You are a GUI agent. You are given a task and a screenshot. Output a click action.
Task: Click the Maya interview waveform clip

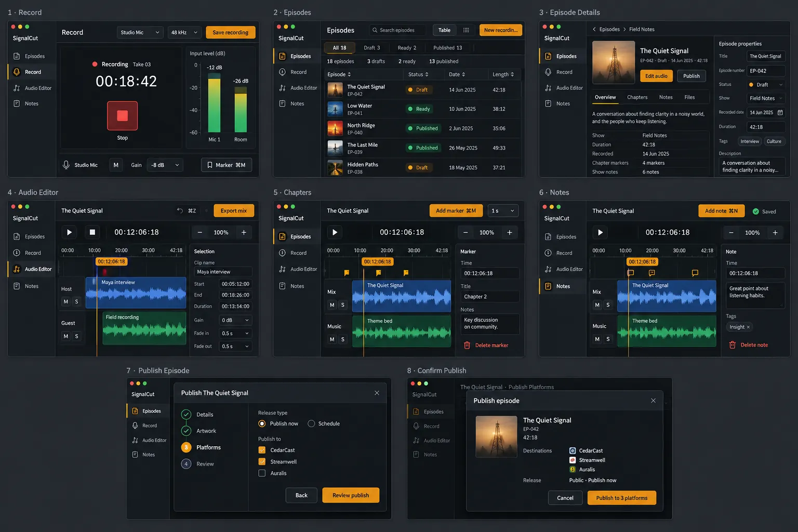click(x=136, y=292)
